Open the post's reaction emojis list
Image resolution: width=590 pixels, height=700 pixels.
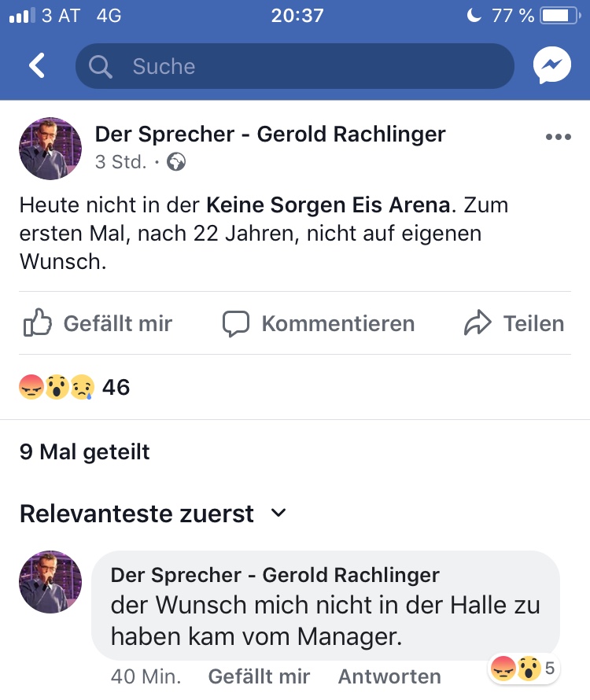click(57, 387)
